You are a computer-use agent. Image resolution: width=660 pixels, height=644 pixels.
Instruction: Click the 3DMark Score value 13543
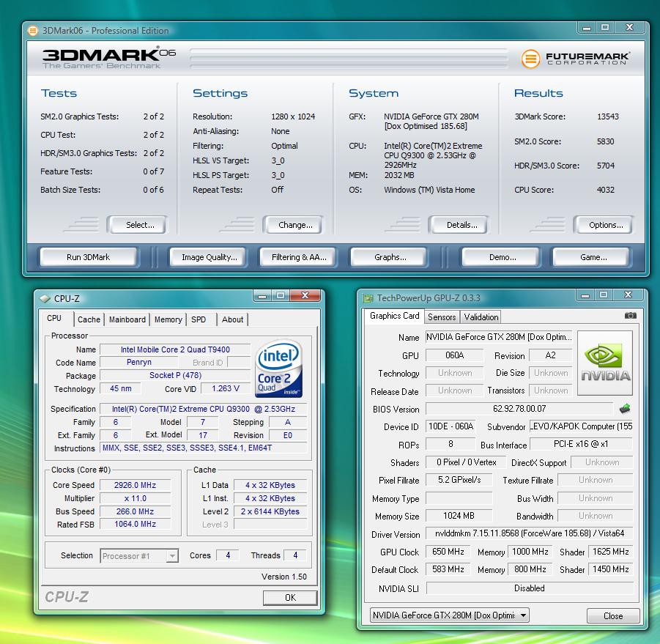click(x=608, y=116)
